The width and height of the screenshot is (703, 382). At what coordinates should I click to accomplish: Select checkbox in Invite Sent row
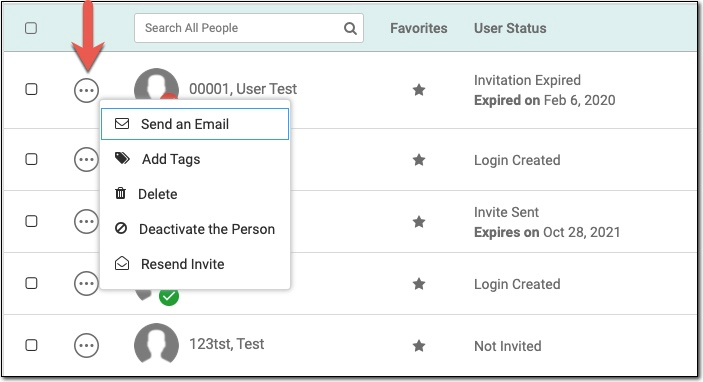(31, 221)
